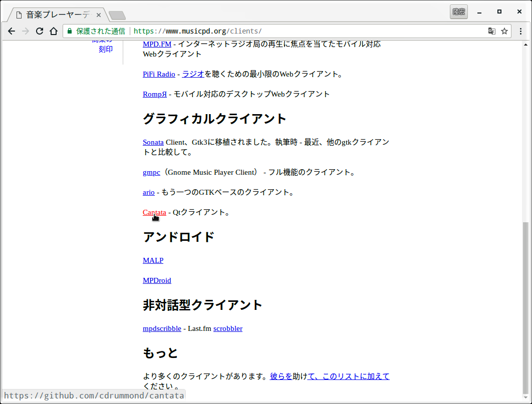Open the RompЯ link
532x404 pixels.
[x=155, y=94]
